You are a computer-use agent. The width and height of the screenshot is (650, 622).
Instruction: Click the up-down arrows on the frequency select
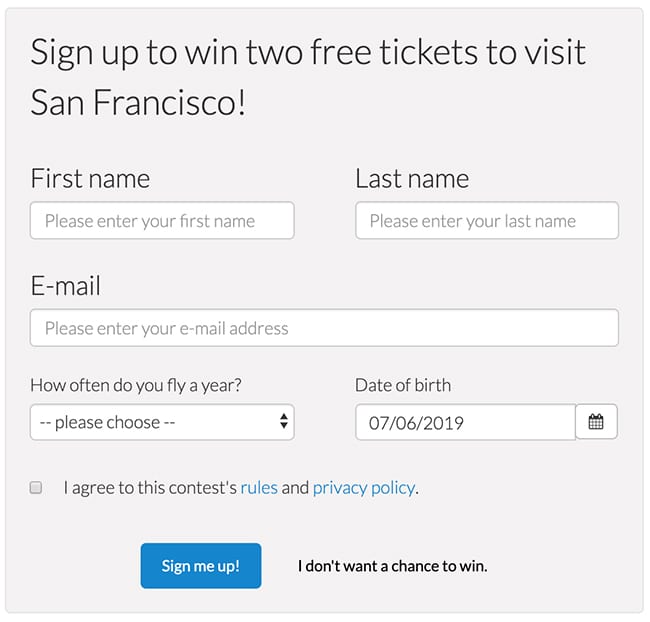pos(284,421)
